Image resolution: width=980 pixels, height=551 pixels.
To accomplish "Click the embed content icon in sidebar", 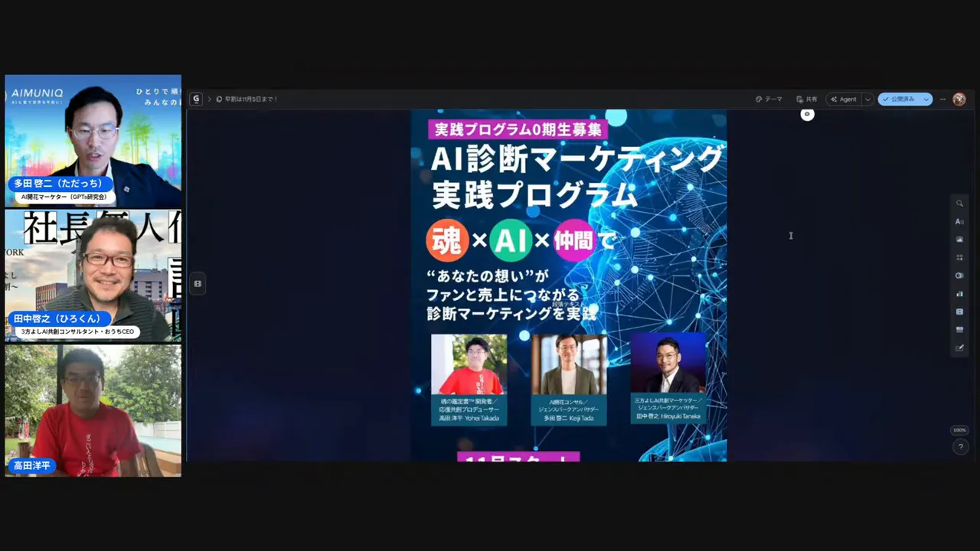I will tap(959, 329).
